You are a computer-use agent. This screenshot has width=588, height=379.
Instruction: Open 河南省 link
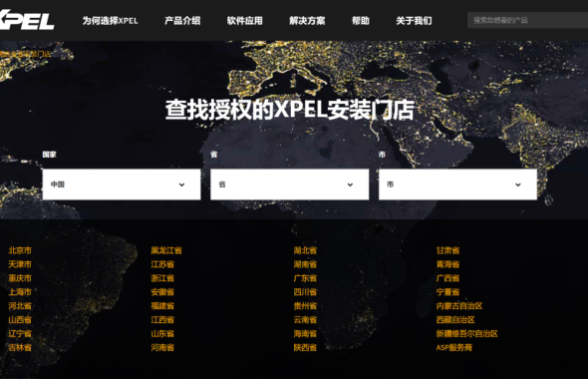[162, 347]
